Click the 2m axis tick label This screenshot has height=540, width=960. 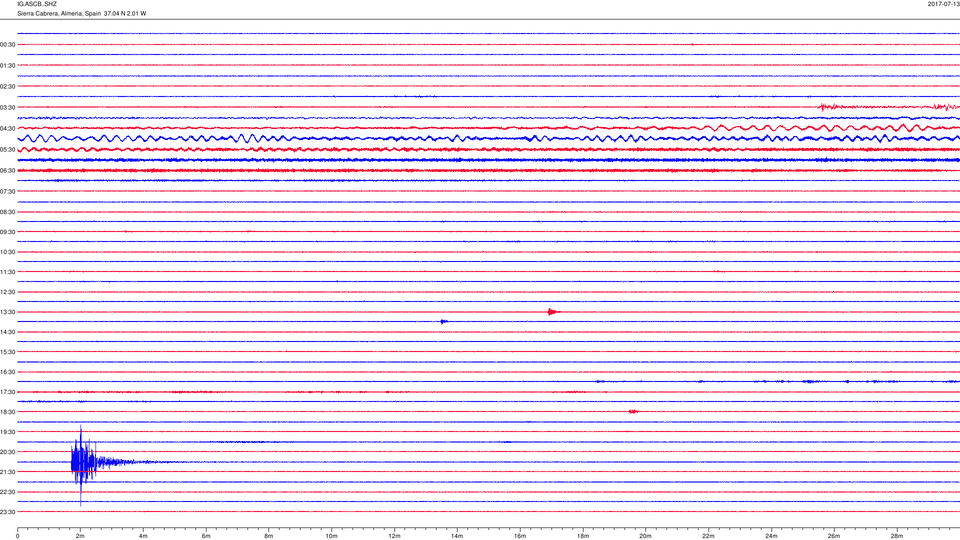pyautogui.click(x=80, y=536)
